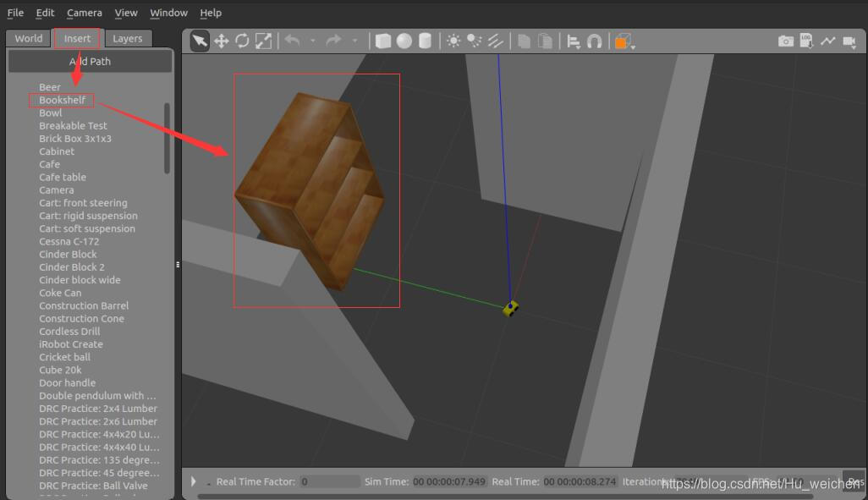This screenshot has width=868, height=500.
Task: Select Camera model in list
Action: [x=56, y=190]
